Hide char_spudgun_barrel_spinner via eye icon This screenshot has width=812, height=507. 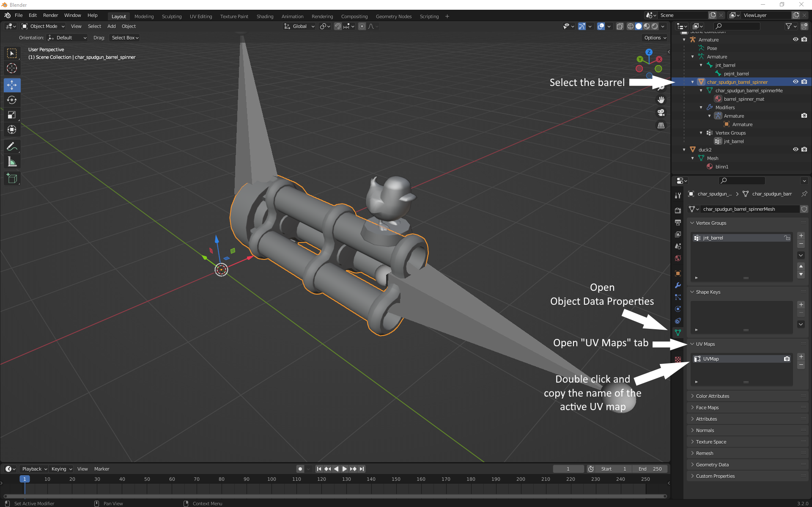point(796,82)
